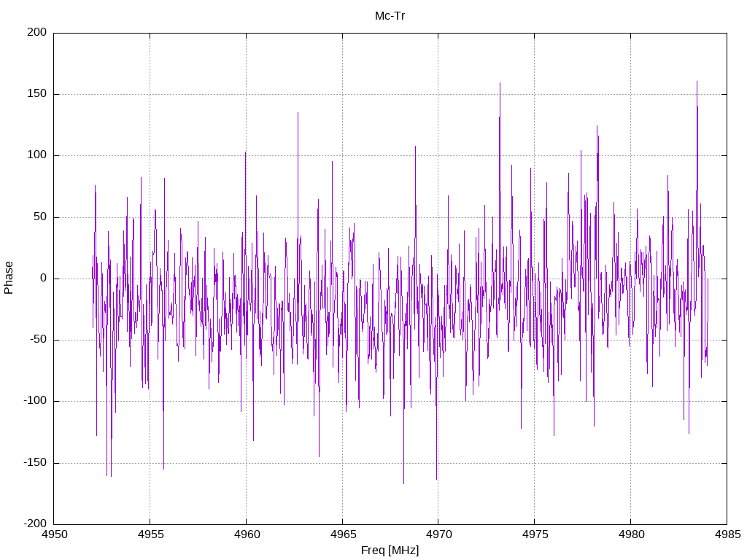Click x-axis tick label 4970
The image size is (747, 560).
[x=438, y=534]
